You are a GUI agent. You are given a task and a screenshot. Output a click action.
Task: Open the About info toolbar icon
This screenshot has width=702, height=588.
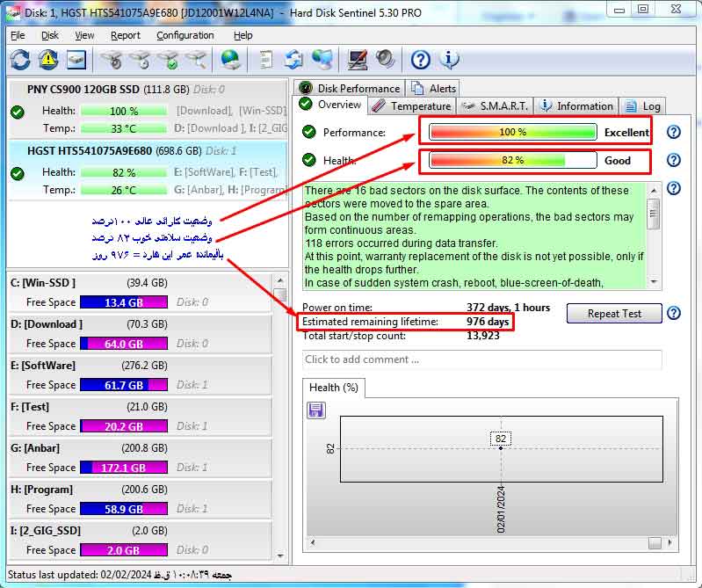(450, 60)
